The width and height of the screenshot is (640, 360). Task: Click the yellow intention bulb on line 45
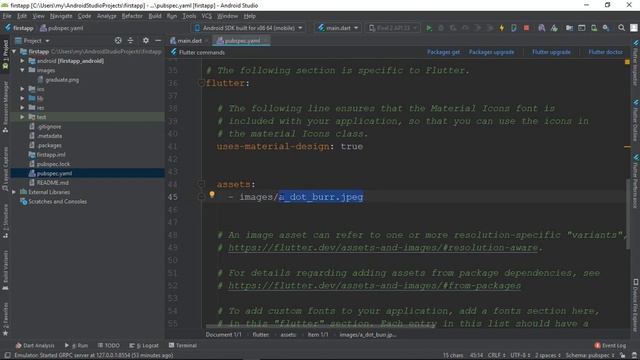pos(212,195)
